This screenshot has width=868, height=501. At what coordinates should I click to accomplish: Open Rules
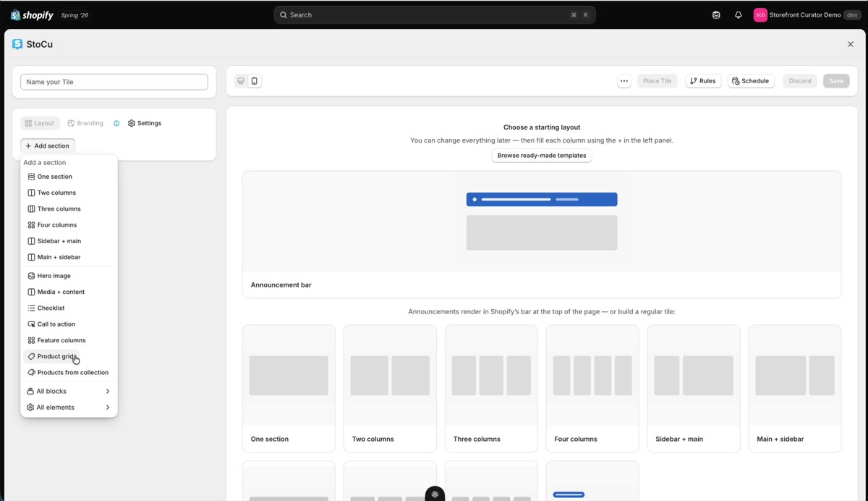(702, 81)
